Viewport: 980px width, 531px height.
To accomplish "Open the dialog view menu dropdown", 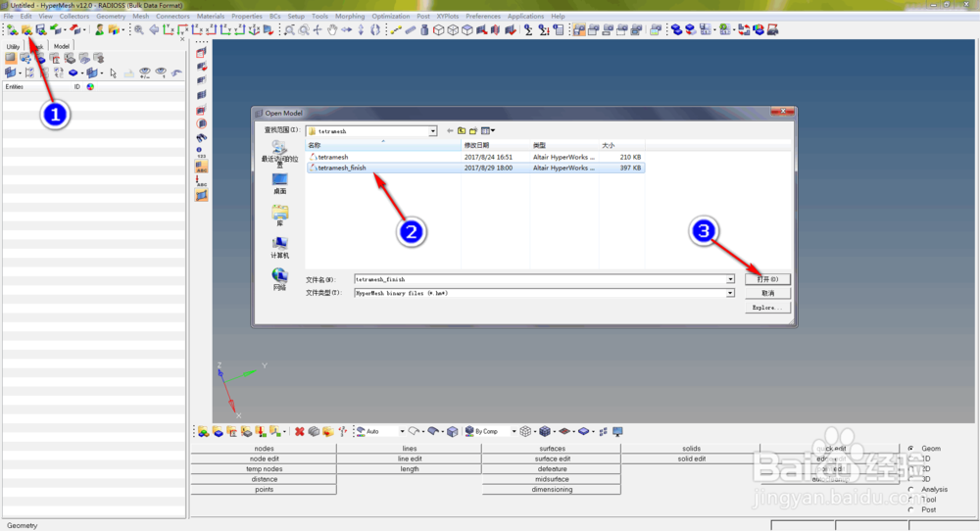I will (487, 130).
